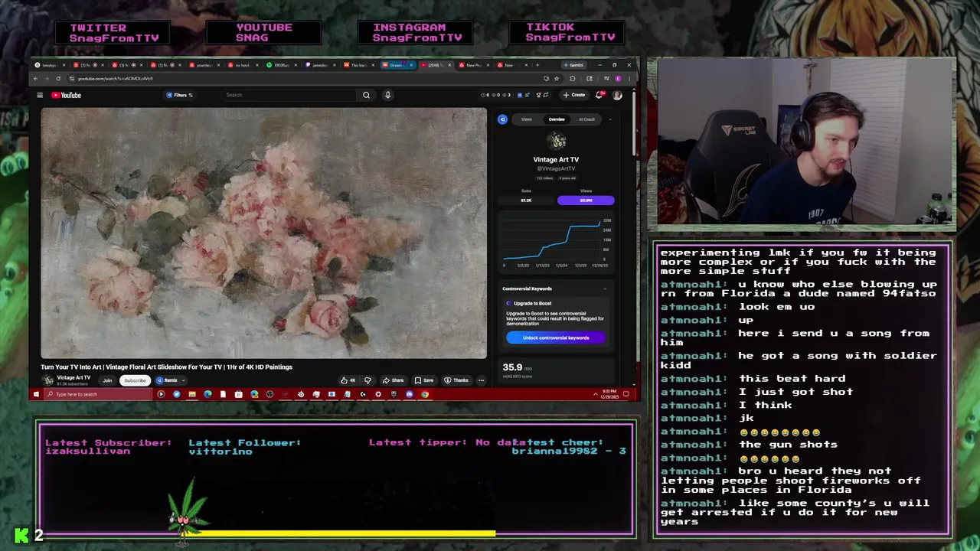980x551 pixels.
Task: Open File Explorer from the taskbar
Action: 192,394
